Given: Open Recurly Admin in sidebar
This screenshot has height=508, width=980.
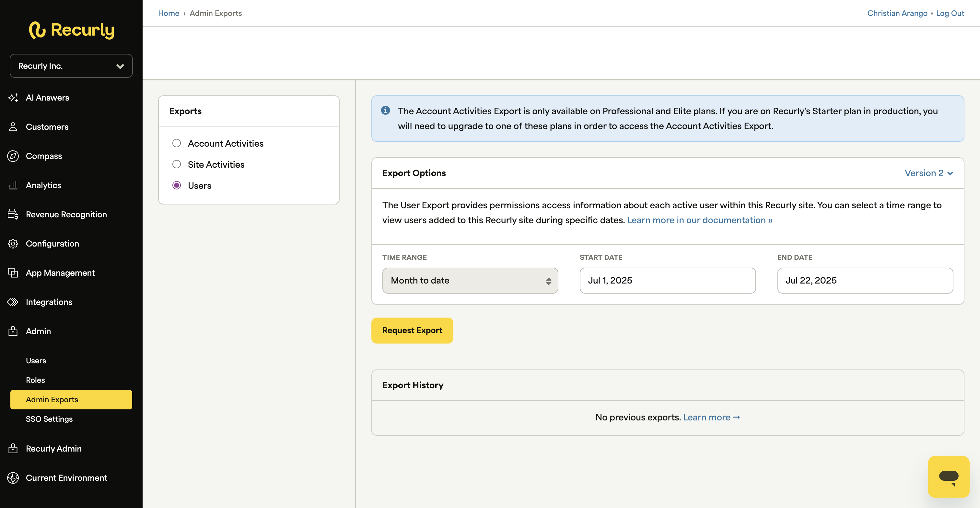Looking at the screenshot, I should point(54,449).
